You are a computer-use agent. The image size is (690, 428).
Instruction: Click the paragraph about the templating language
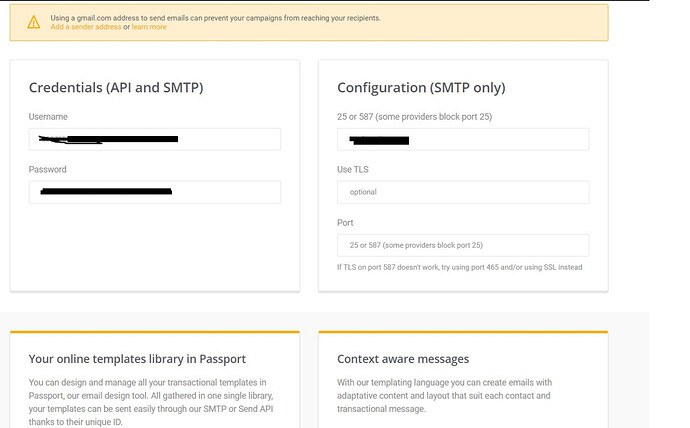pyautogui.click(x=444, y=395)
